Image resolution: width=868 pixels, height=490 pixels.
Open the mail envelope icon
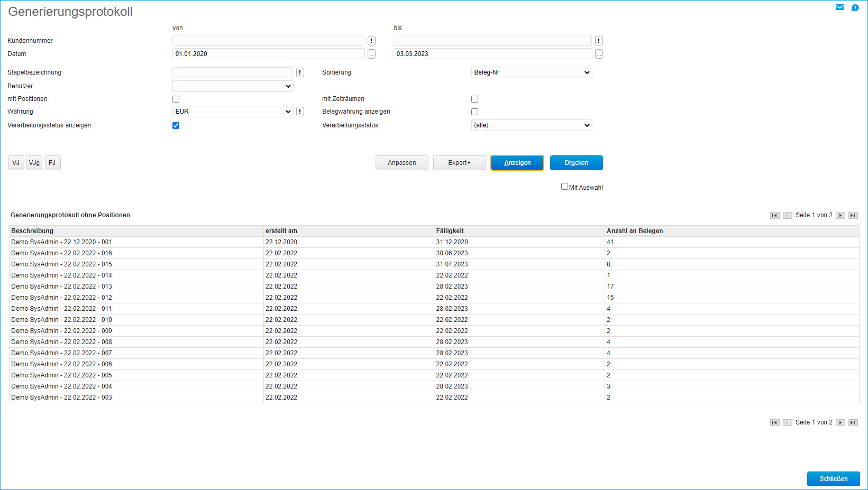point(839,7)
